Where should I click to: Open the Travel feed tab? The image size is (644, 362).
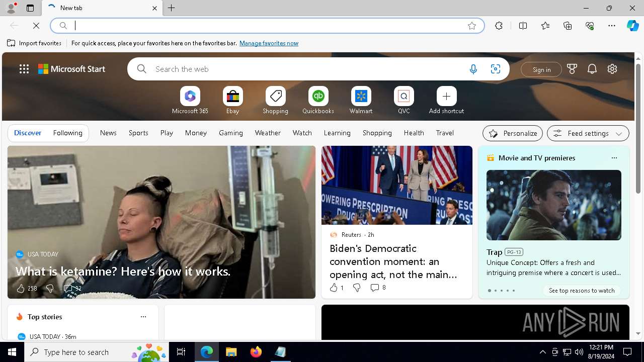pyautogui.click(x=445, y=133)
